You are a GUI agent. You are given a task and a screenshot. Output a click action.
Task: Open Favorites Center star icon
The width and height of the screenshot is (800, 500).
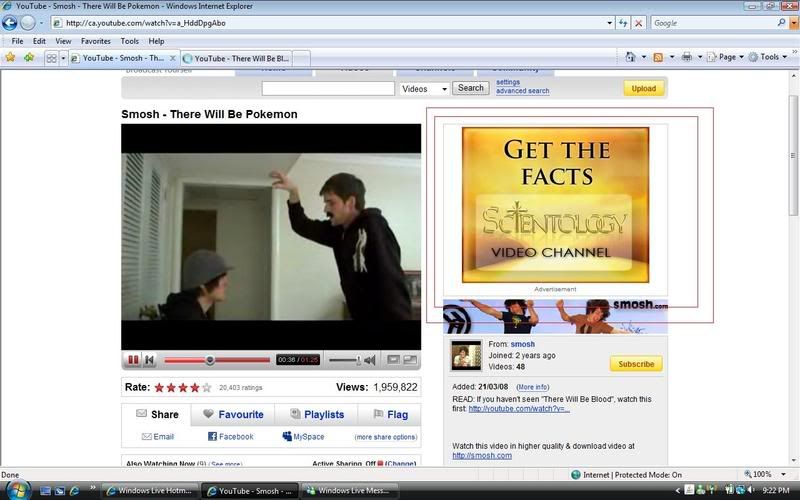(10, 58)
